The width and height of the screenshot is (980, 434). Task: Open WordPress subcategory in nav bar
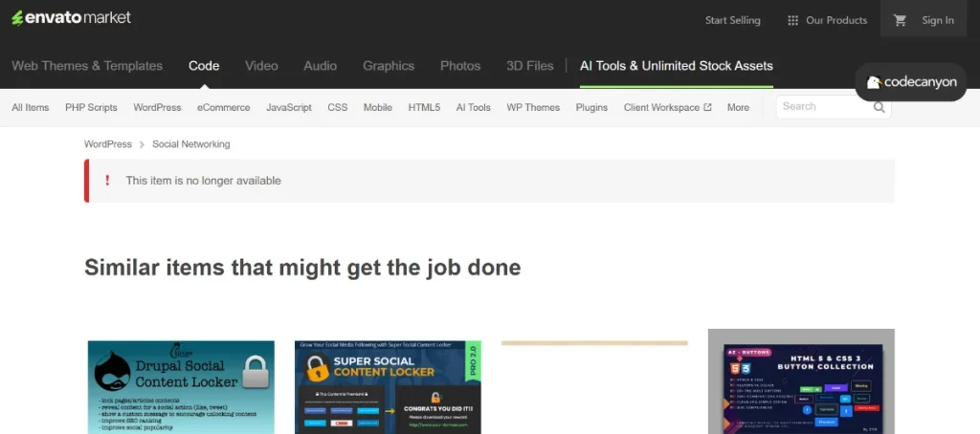point(157,107)
